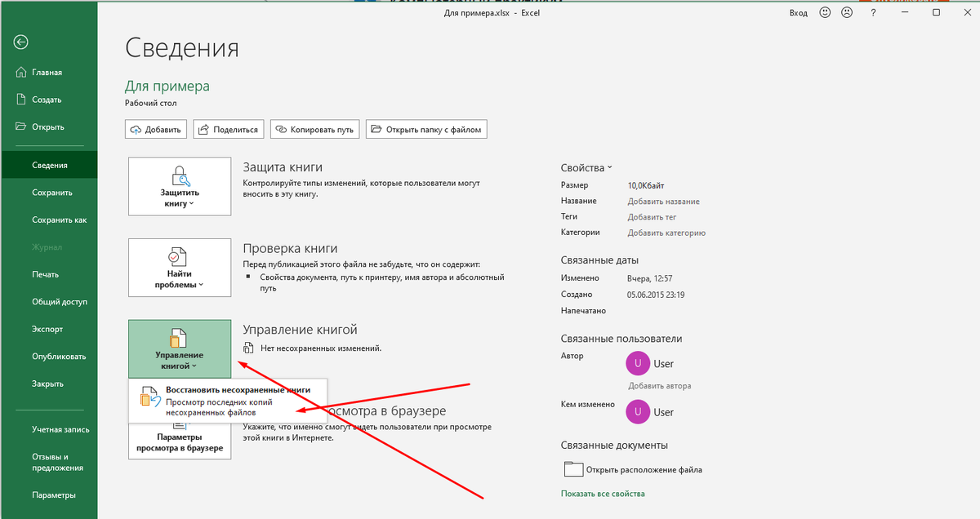Click icon beside Нет несохраненных изменений

point(249,348)
